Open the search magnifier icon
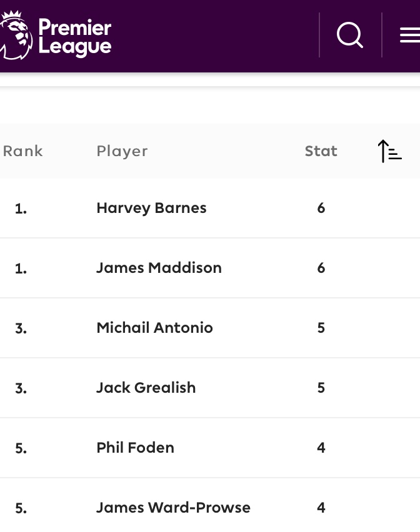The width and height of the screenshot is (420, 532). click(350, 35)
